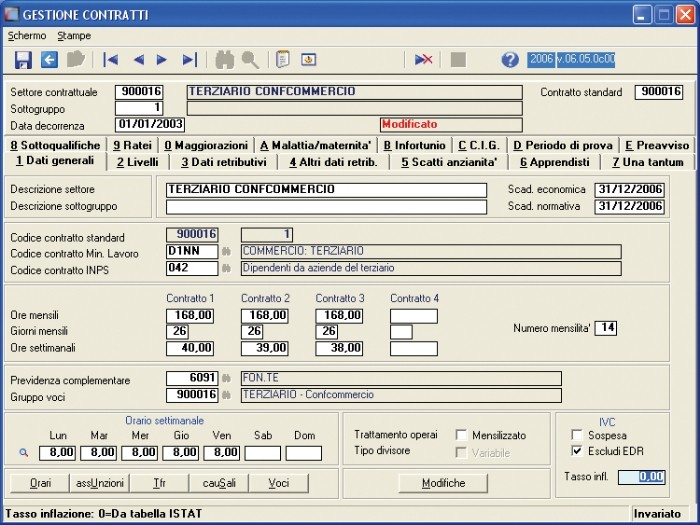
Task: Click the Previdenza complementare code field 6091
Action: click(192, 379)
